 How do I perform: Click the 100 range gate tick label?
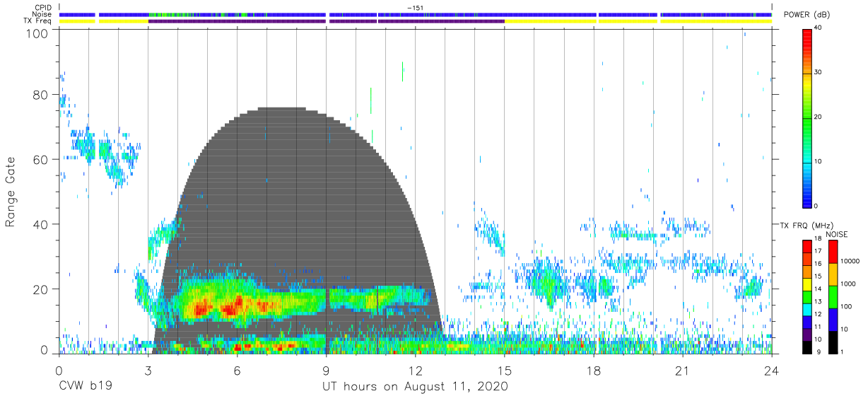point(37,32)
